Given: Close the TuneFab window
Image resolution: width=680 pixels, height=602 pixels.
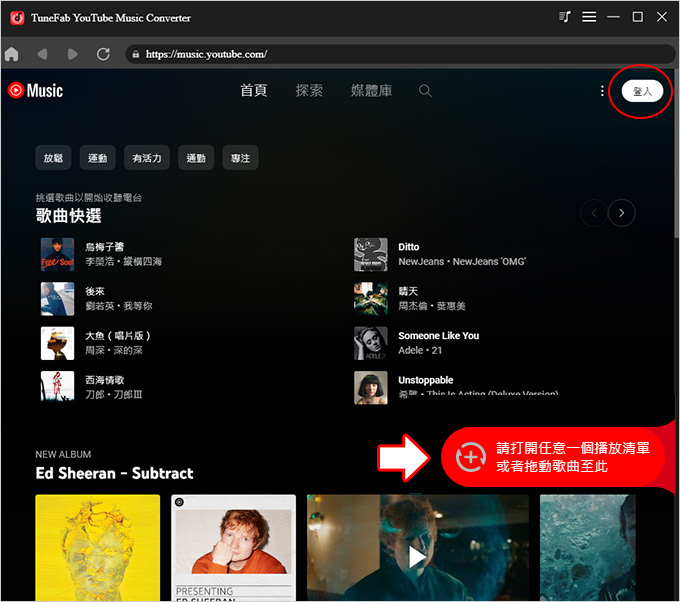Looking at the screenshot, I should [662, 17].
